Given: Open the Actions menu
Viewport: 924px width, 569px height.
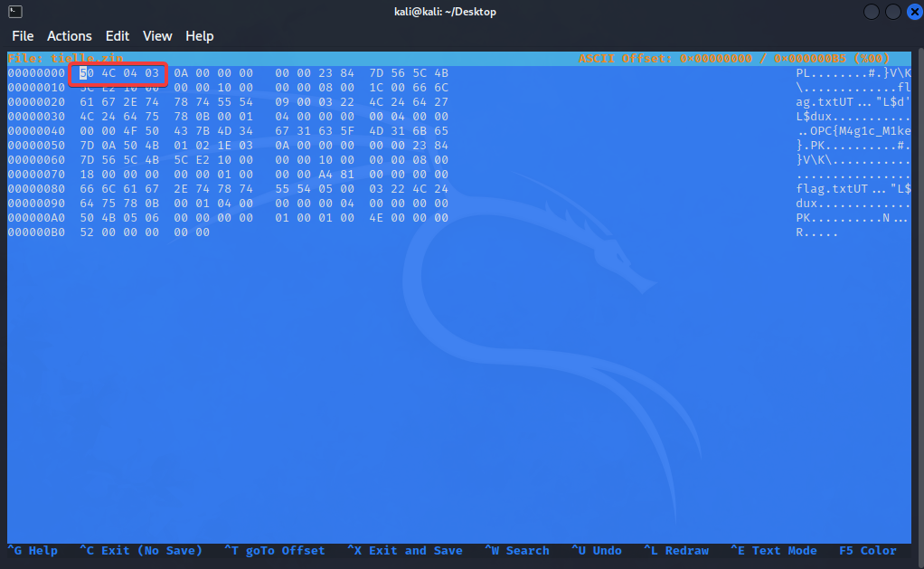Looking at the screenshot, I should 70,36.
